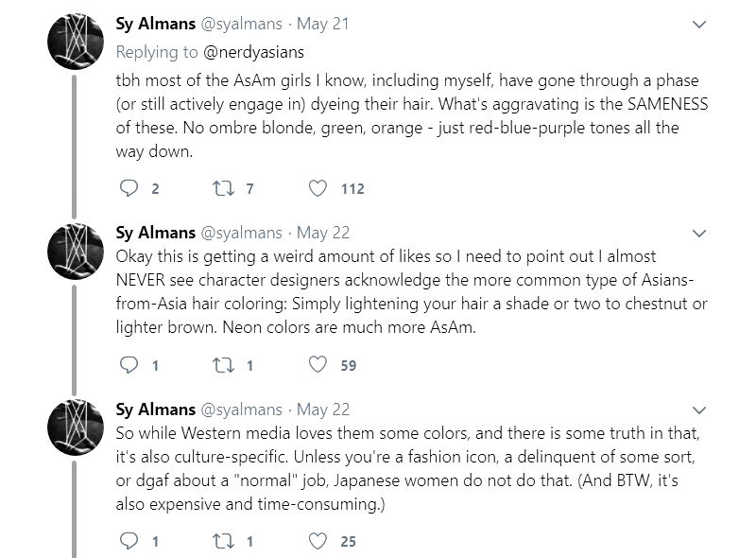The image size is (756, 558).
Task: Like the tweet with 112 likes
Action: click(319, 188)
